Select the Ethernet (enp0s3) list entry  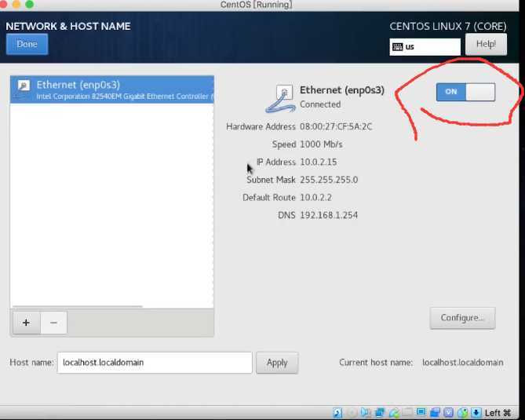click(112, 89)
